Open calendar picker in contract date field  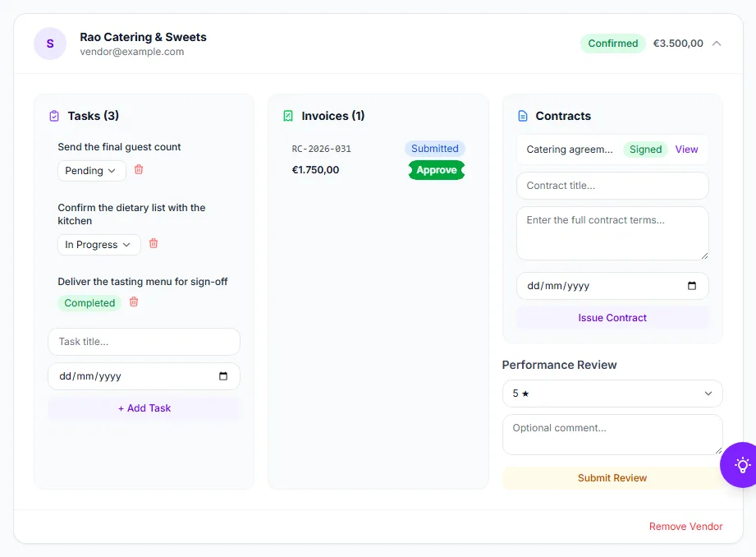point(692,286)
